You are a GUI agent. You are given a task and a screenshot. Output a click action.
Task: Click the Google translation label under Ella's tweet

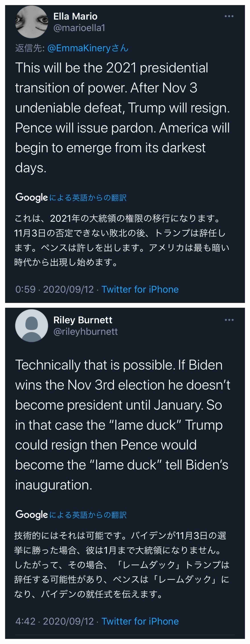[88, 198]
